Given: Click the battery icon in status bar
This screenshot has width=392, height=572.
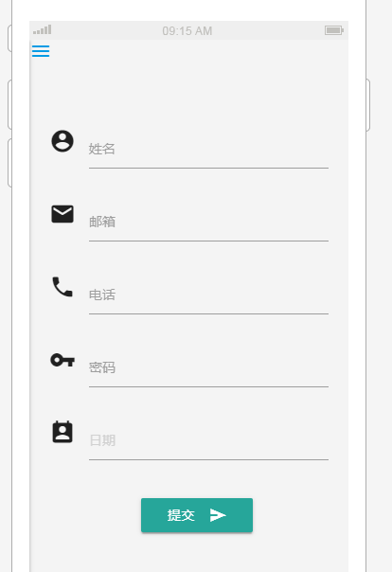Looking at the screenshot, I should pyautogui.click(x=334, y=30).
